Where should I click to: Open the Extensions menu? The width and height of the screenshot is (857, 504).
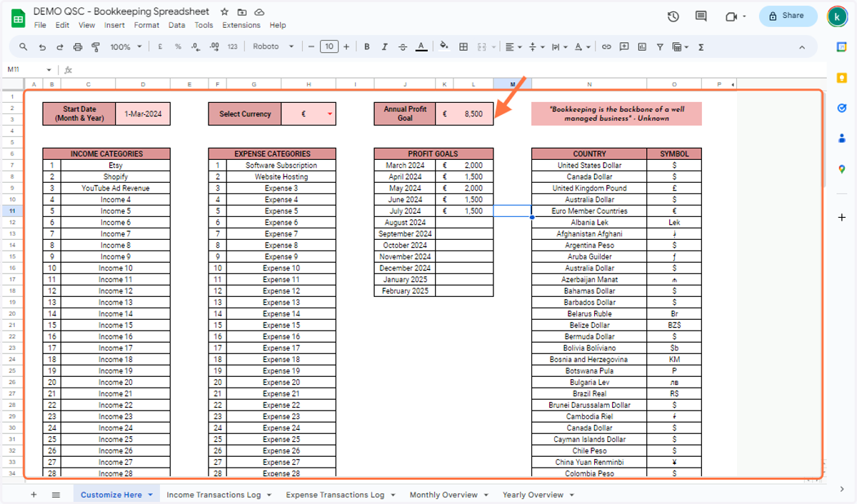tap(241, 25)
